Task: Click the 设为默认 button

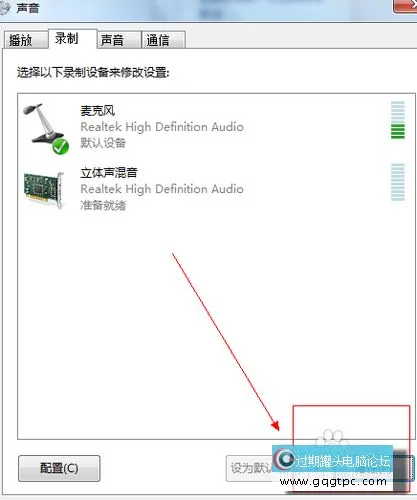Action: pyautogui.click(x=250, y=468)
